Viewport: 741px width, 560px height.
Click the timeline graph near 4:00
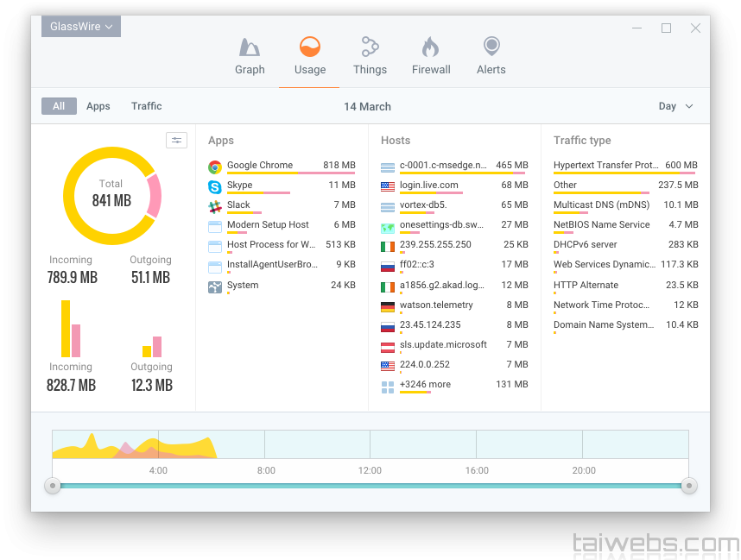tap(158, 445)
